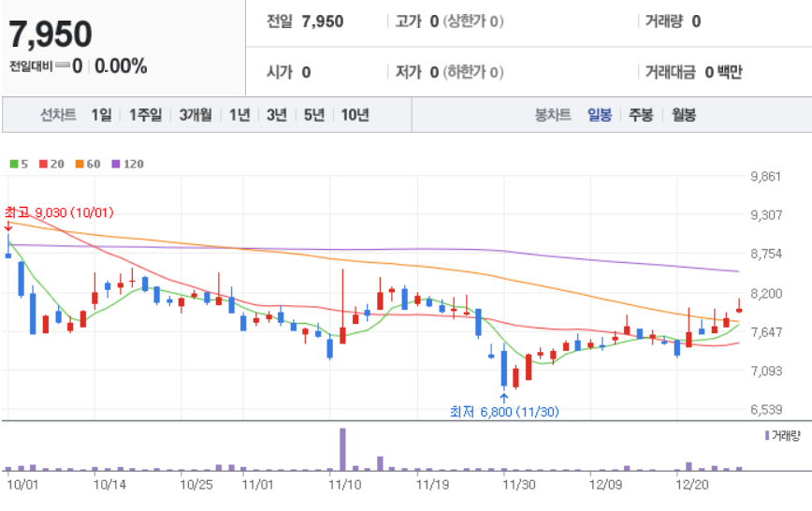This screenshot has width=812, height=511.
Task: Click the purple 120-day moving average legend
Action: click(127, 165)
